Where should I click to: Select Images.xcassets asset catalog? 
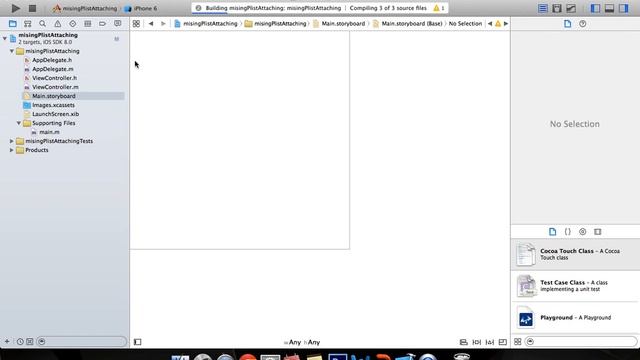coord(53,105)
